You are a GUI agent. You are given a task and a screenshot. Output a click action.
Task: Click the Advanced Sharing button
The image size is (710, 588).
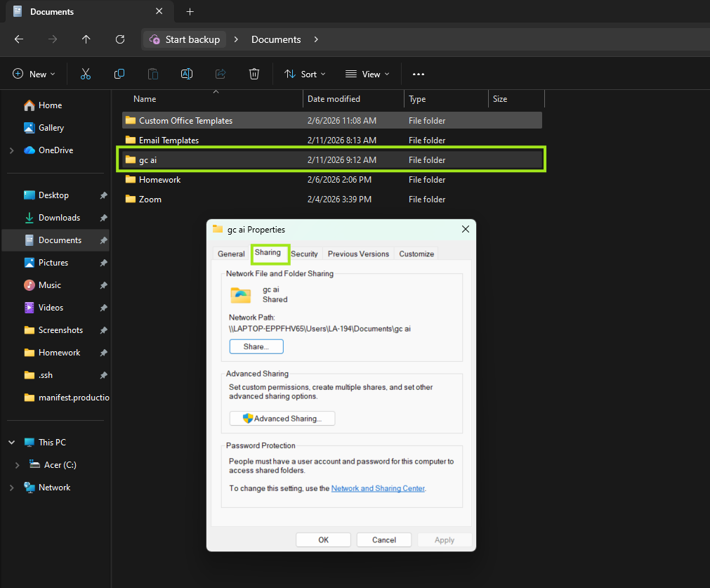pos(282,419)
